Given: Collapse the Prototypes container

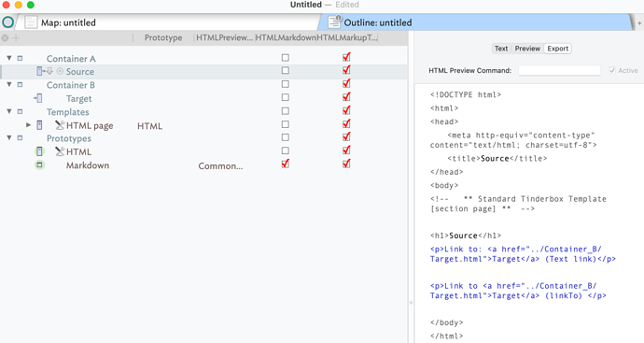Looking at the screenshot, I should tap(9, 138).
